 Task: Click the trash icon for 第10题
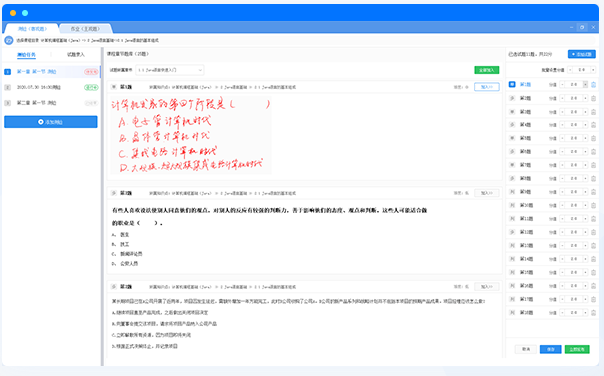tap(594, 205)
